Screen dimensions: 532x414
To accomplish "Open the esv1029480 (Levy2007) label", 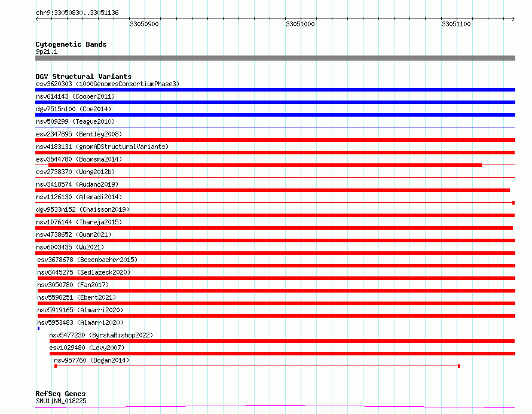I will point(87,348).
